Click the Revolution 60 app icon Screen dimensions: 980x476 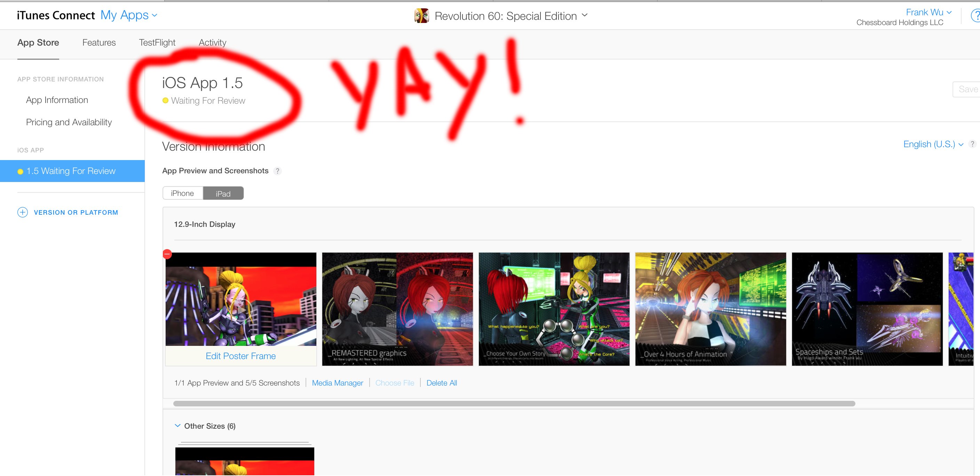pos(421,16)
